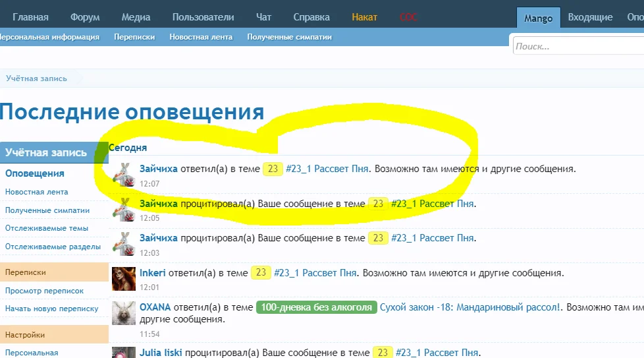The image size is (644, 358).
Task: Open Зайчиха's username in the 12:07 notification
Action: pos(159,169)
